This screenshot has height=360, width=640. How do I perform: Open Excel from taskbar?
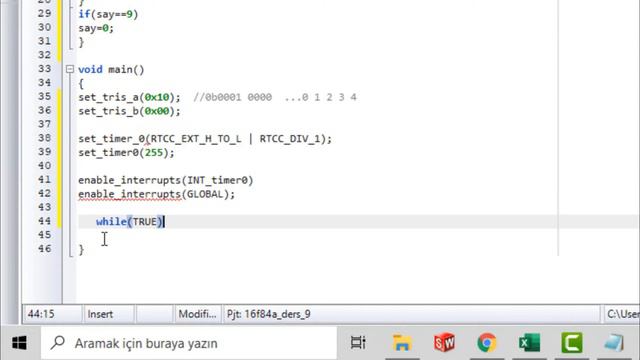tap(529, 343)
